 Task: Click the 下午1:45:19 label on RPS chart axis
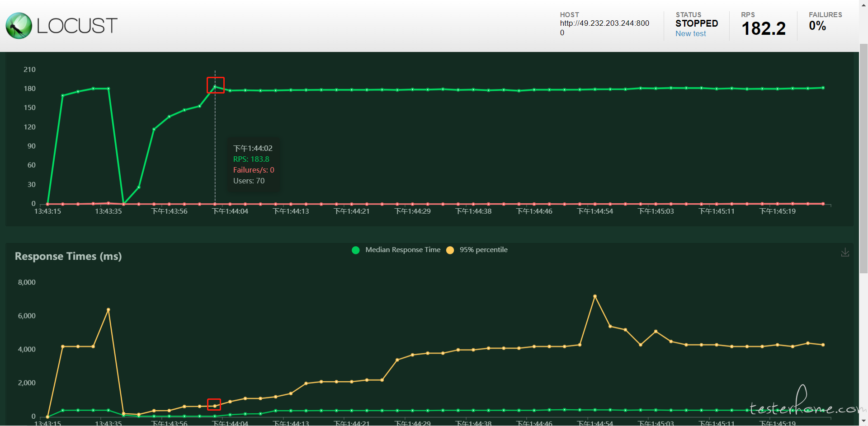tap(778, 211)
